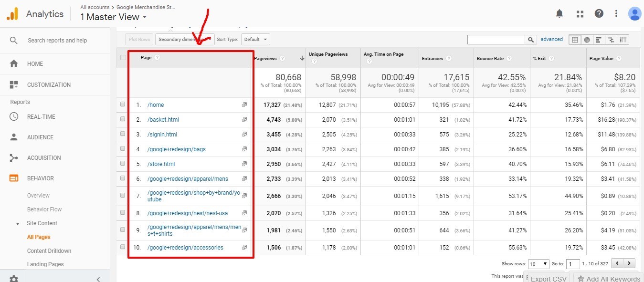Open /home page in new window icon
Screen dimensions: 644x282
click(x=244, y=105)
